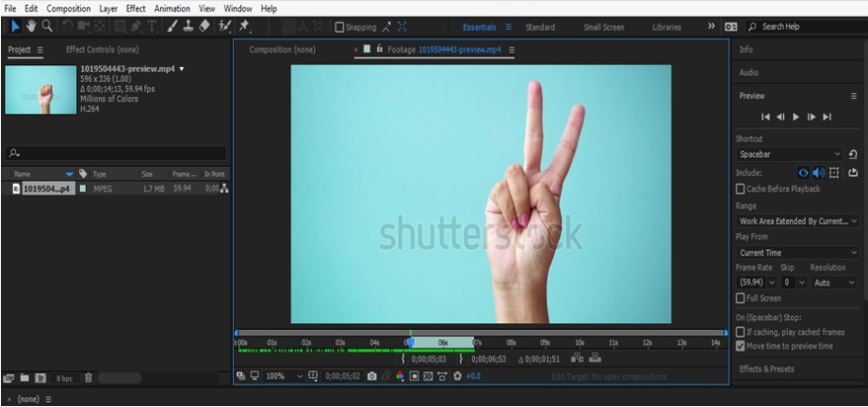The image size is (868, 407).
Task: Click the 8 bpc color depth button
Action: 64,379
